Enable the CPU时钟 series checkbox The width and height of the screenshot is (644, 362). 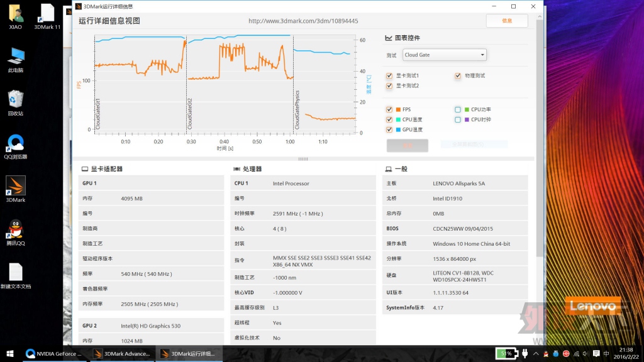[458, 119]
